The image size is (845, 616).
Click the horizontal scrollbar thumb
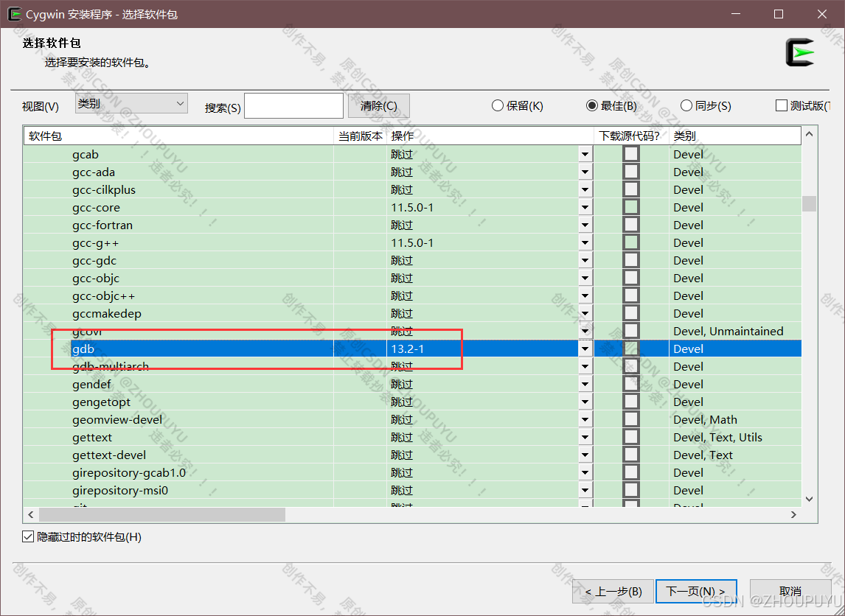162,515
